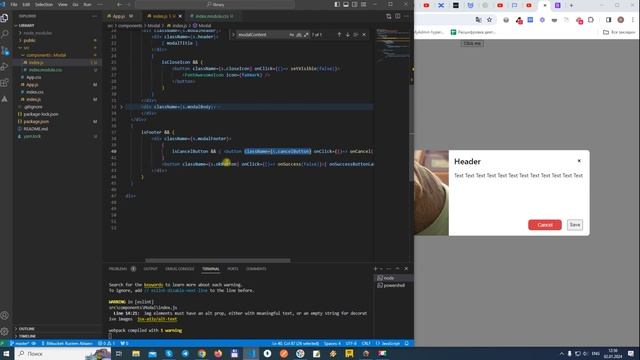The width and height of the screenshot is (640, 360).
Task: Open Chrome three-dot menu
Action: click(633, 20)
